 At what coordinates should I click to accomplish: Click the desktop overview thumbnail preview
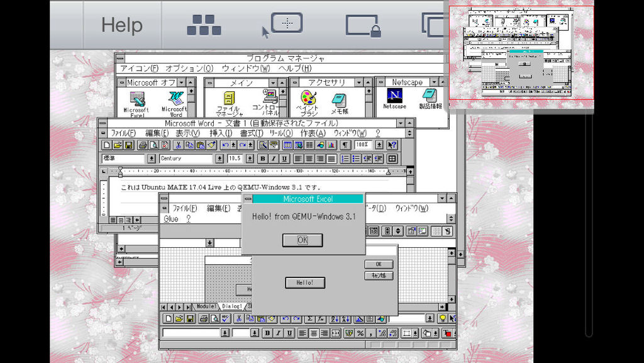[521, 53]
